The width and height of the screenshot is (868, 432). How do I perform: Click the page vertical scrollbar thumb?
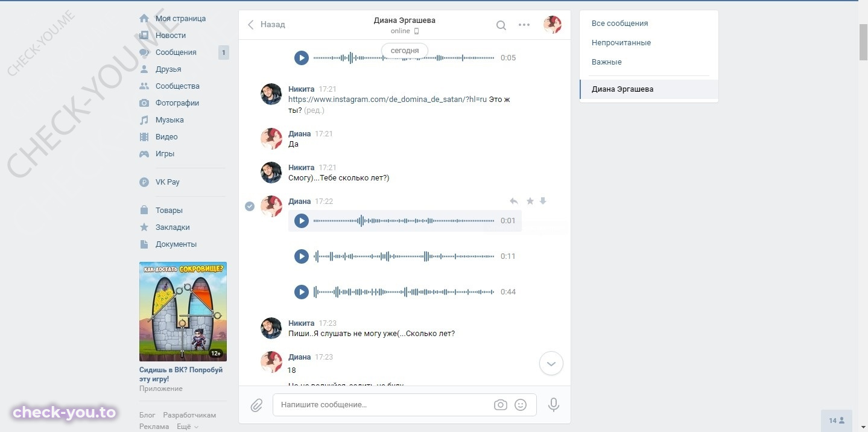coord(863,42)
